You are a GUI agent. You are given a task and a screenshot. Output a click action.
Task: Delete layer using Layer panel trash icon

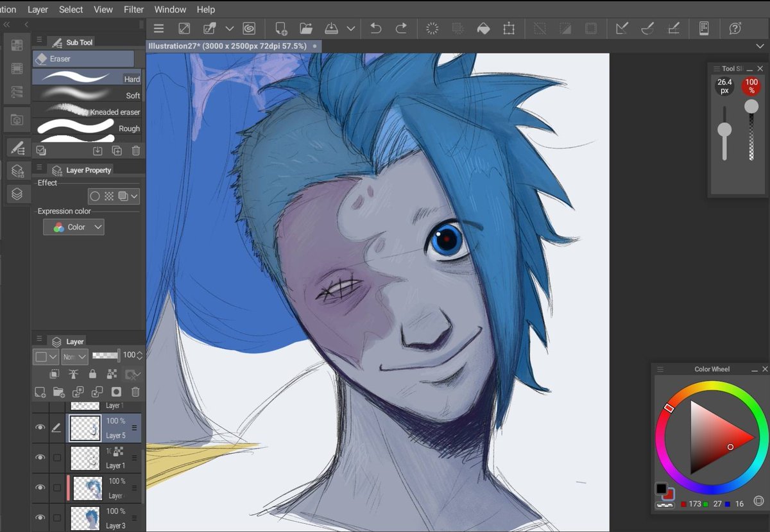[x=135, y=391]
